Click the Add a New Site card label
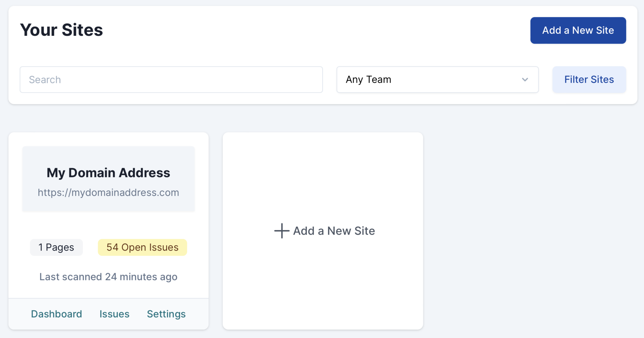The width and height of the screenshot is (644, 338). coord(334,231)
